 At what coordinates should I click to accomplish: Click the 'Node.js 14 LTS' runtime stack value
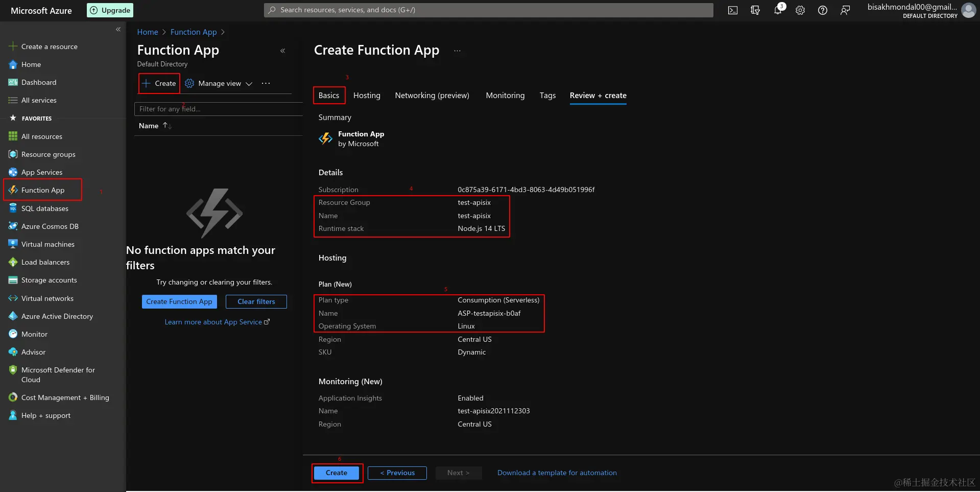click(481, 228)
